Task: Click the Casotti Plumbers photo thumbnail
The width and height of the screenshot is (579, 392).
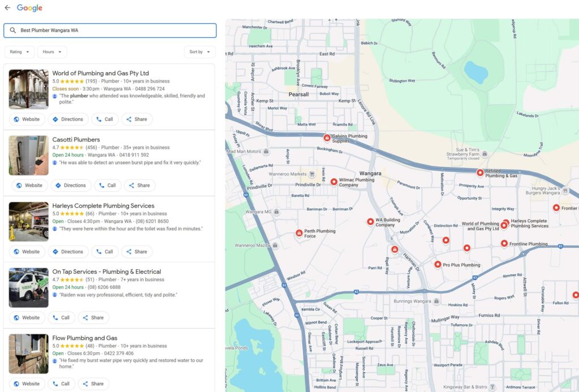Action: tap(28, 155)
